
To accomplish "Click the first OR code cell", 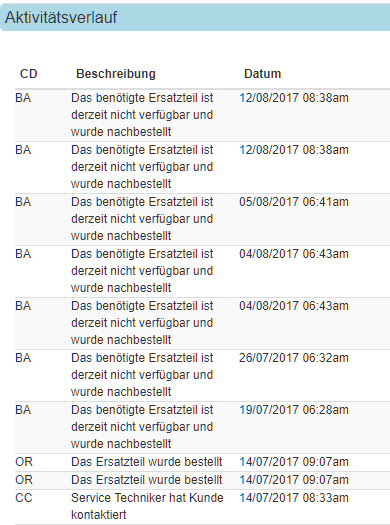I will [x=24, y=462].
